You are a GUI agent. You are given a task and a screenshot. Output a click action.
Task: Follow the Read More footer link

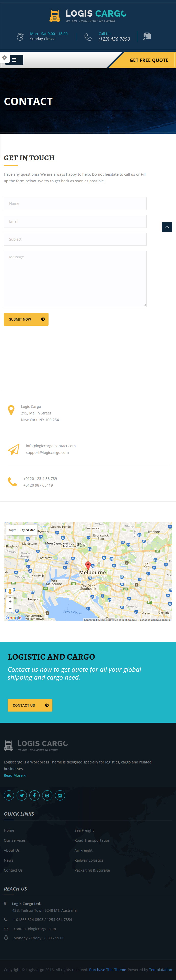coord(15,775)
